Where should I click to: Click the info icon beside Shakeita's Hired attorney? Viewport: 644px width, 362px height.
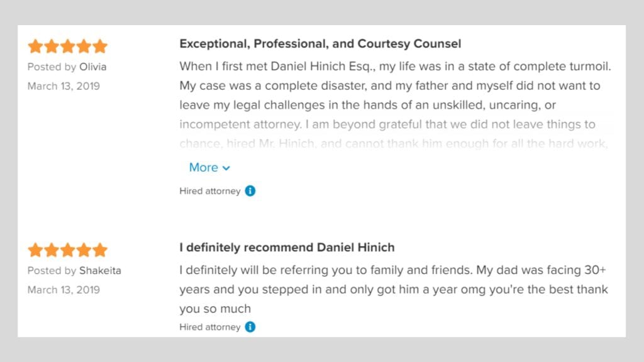point(250,327)
